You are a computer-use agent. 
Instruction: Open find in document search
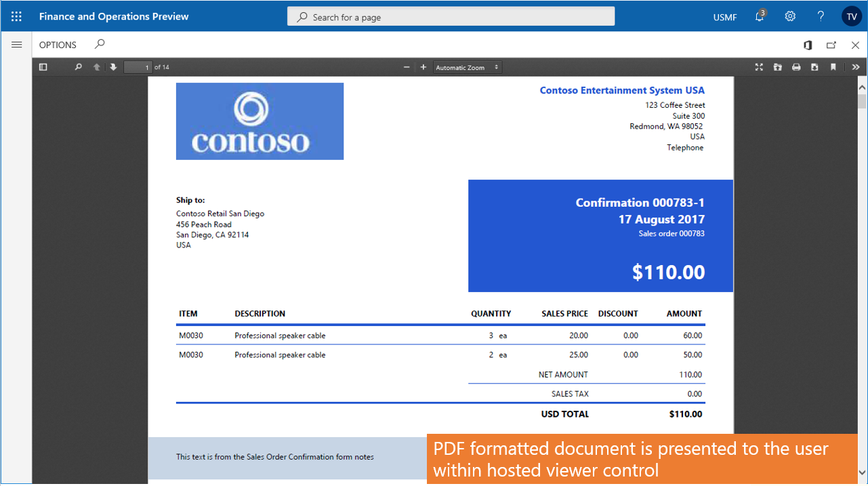[x=78, y=67]
